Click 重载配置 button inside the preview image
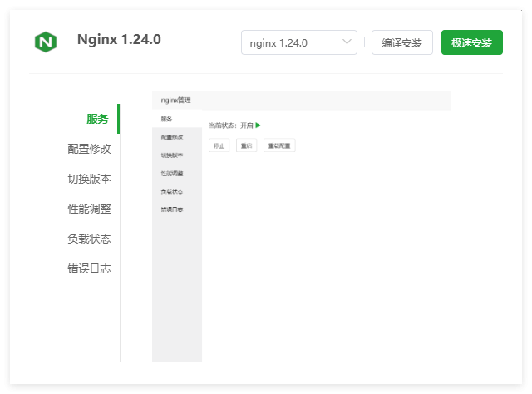 pos(279,145)
